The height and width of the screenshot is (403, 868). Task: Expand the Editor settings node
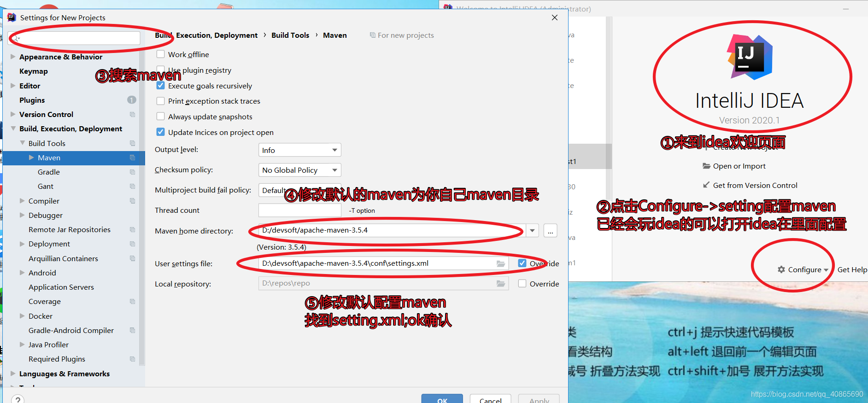13,86
